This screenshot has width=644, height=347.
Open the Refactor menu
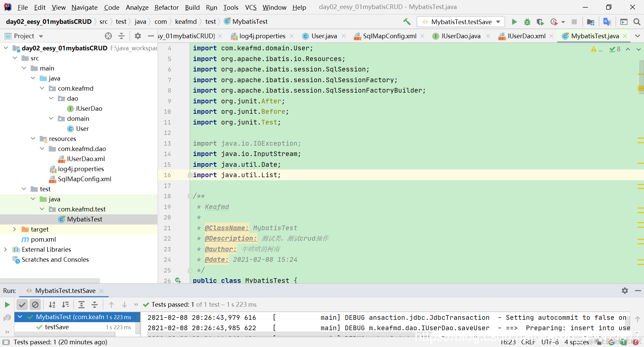(x=166, y=7)
